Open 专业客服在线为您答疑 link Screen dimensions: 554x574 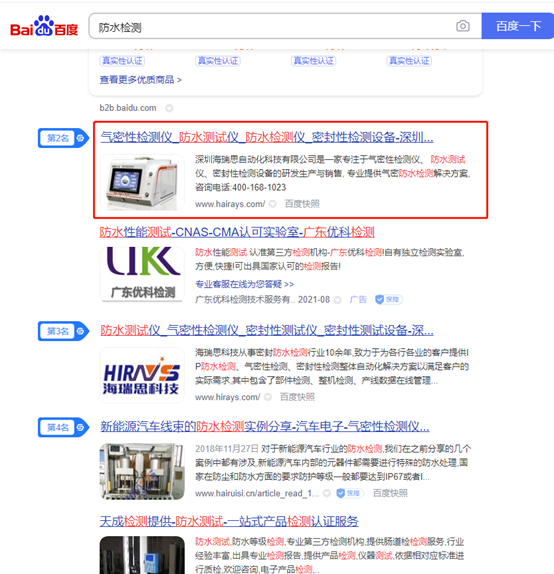245,284
